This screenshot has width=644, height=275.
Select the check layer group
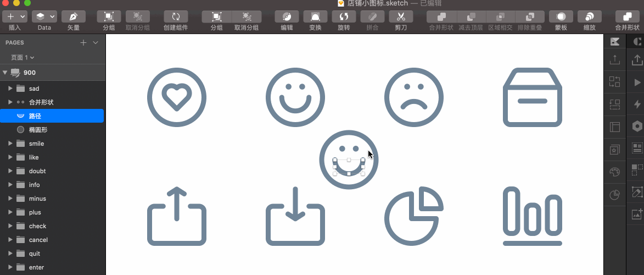(53, 226)
